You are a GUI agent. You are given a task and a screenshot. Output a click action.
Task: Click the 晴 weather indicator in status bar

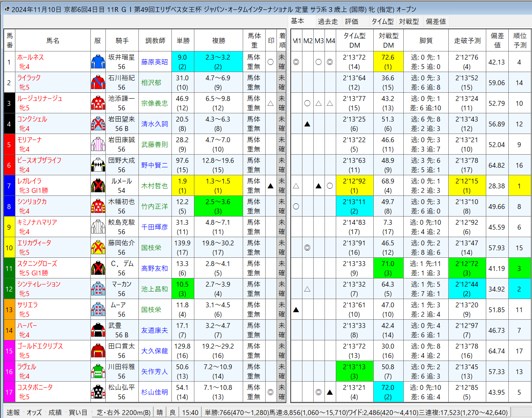(x=160, y=412)
